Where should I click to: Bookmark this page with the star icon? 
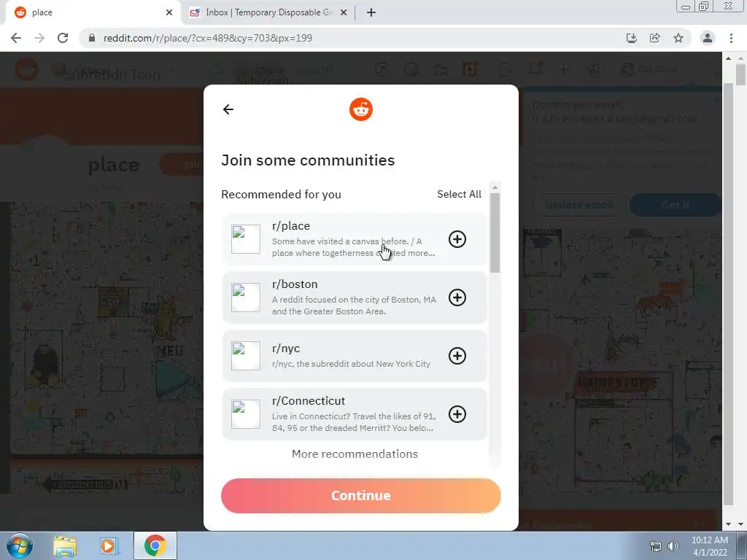coord(678,38)
